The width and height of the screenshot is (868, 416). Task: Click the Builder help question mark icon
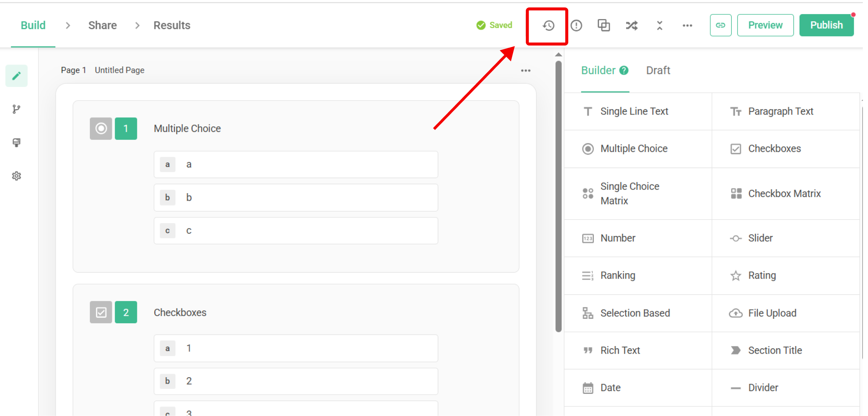[x=624, y=70]
